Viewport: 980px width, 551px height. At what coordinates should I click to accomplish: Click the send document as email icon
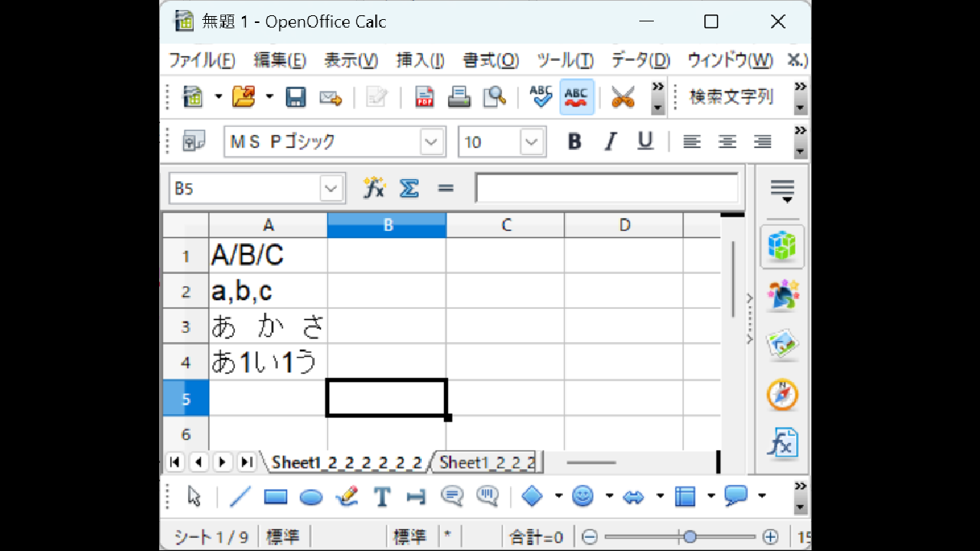click(330, 97)
